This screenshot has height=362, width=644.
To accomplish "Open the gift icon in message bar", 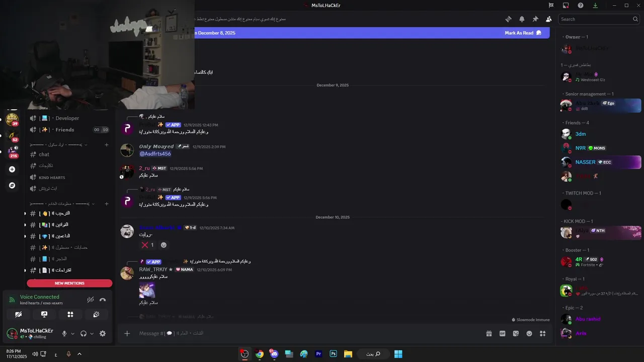I will coord(489,333).
